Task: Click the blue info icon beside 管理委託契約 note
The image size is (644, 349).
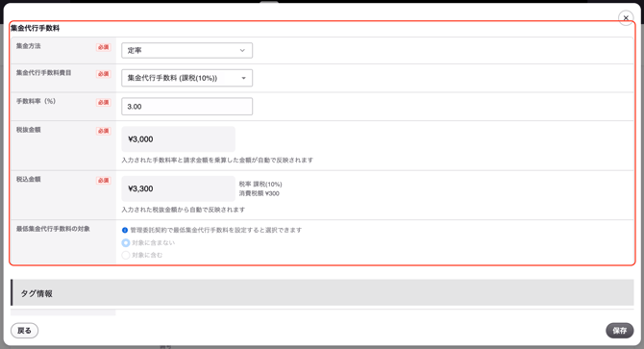Action: tap(125, 231)
